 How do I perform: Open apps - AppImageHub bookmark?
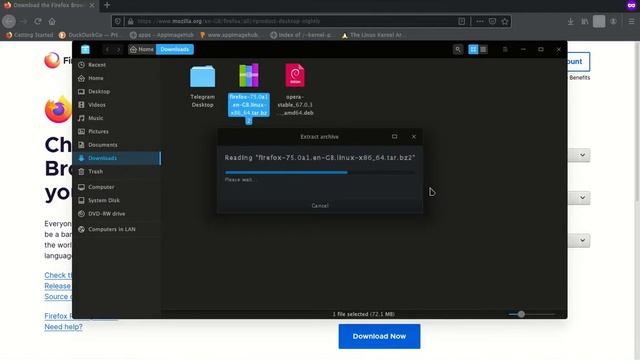(161, 35)
